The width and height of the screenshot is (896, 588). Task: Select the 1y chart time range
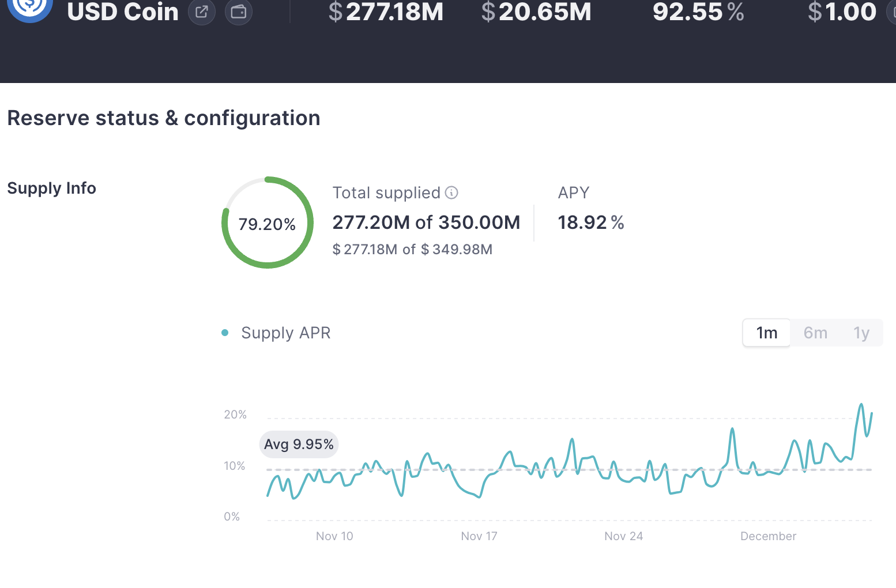861,333
